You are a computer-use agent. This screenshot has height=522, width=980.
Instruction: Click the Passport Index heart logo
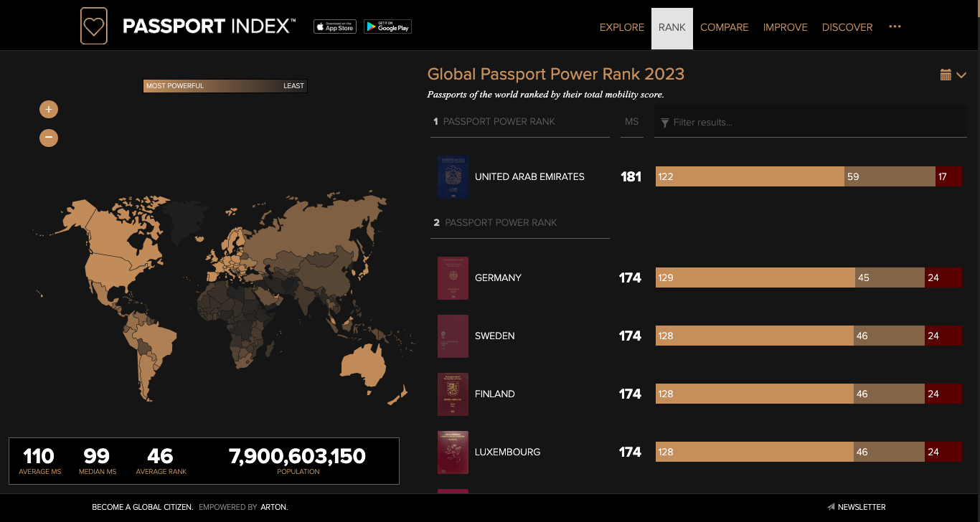94,27
